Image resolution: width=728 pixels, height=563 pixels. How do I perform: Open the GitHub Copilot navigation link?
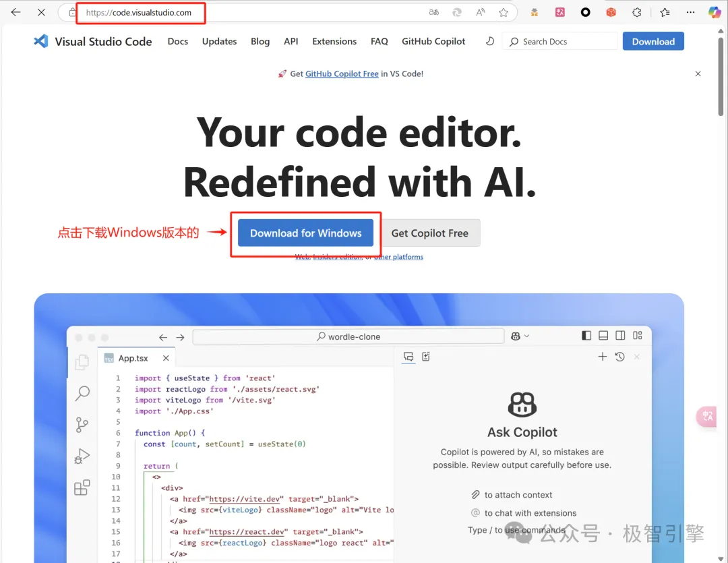coord(433,41)
